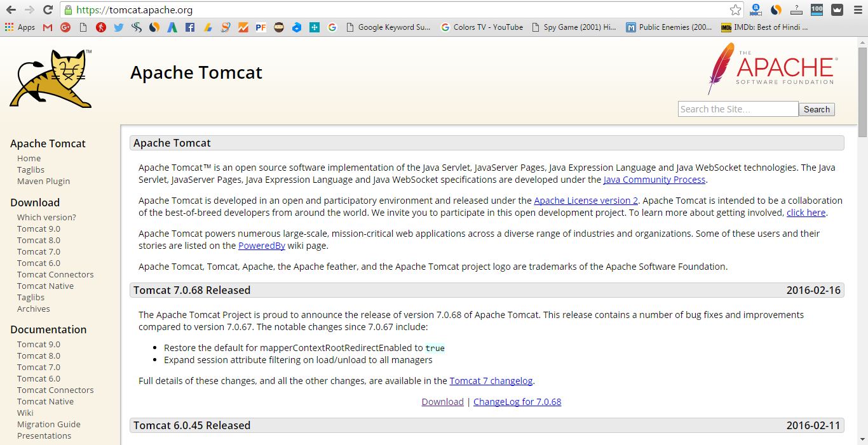Image resolution: width=868 pixels, height=445 pixels.
Task: Click the crown extension icon
Action: (837, 10)
